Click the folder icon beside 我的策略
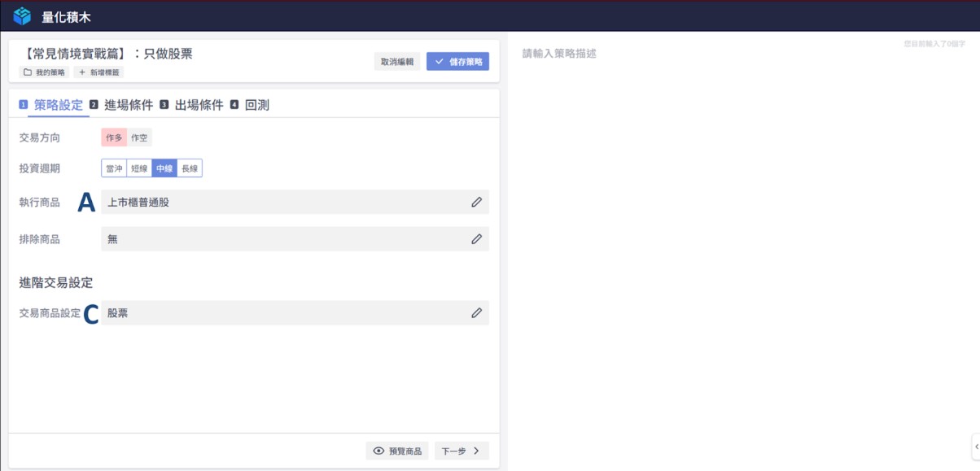Image resolution: width=980 pixels, height=471 pixels. click(x=27, y=72)
